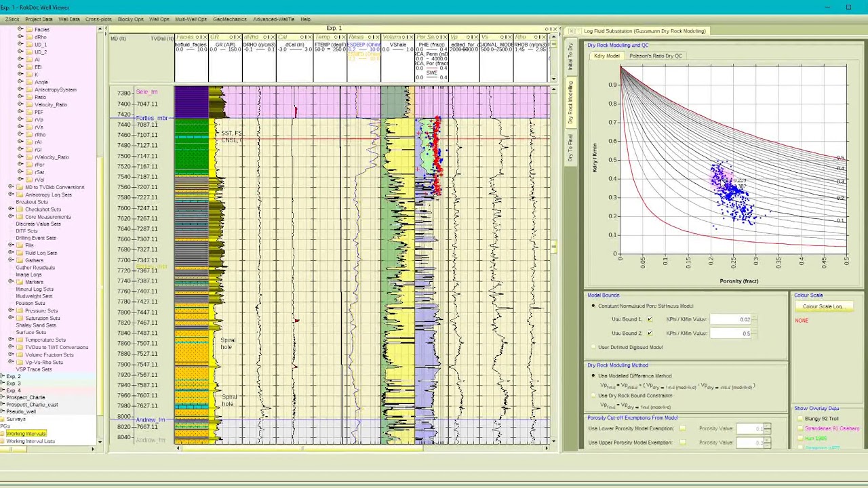The height and width of the screenshot is (488, 868).
Task: Expand the Core Measurements node
Action: (x=11, y=217)
